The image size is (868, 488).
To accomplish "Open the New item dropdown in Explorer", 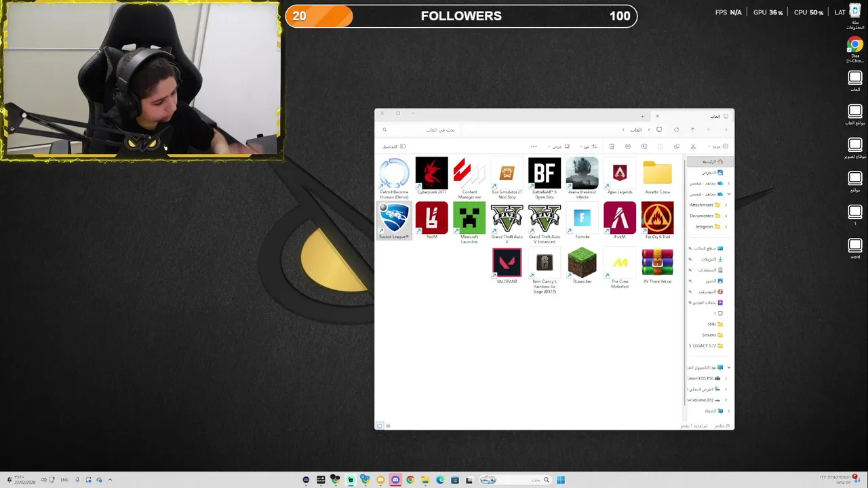I will 719,146.
